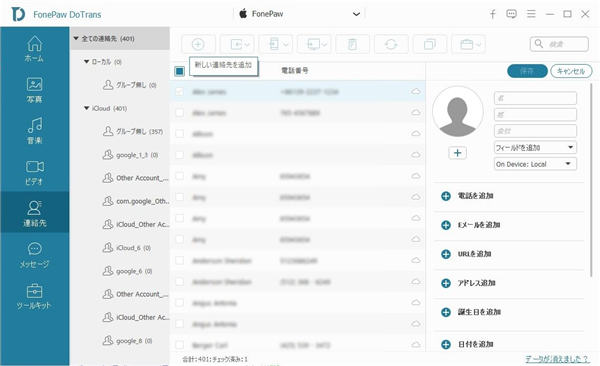Click the contacts search field
This screenshot has width=600, height=366.
559,44
